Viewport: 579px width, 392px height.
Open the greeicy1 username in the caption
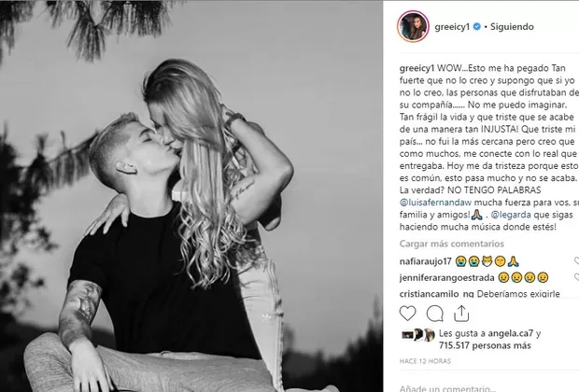(417, 68)
